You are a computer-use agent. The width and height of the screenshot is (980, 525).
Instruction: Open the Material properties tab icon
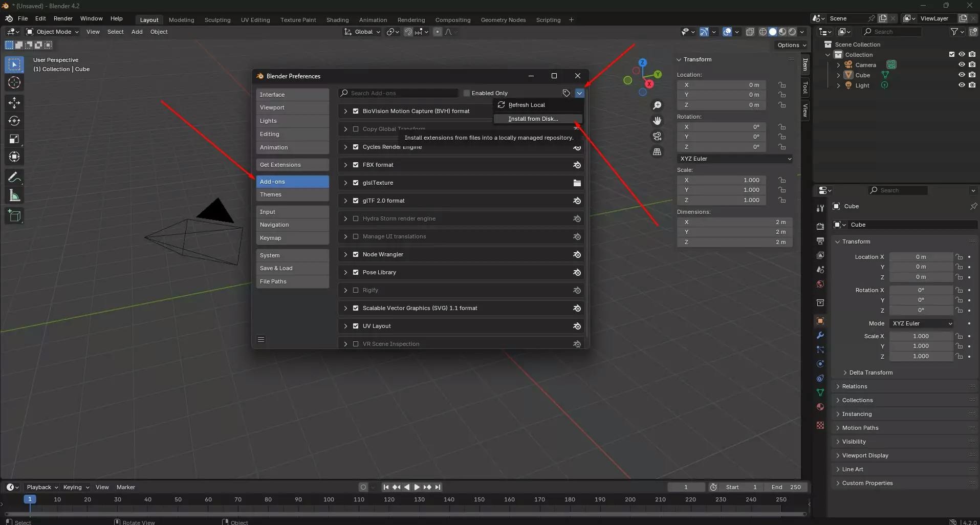coord(820,407)
